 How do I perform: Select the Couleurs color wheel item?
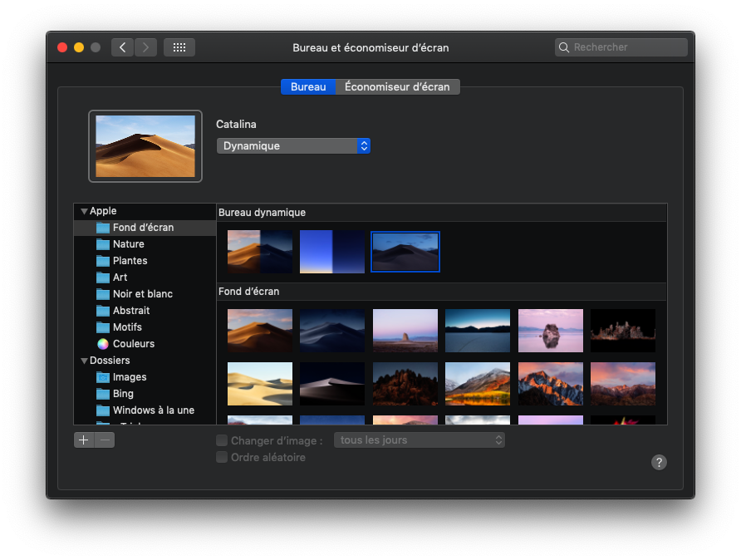(133, 344)
